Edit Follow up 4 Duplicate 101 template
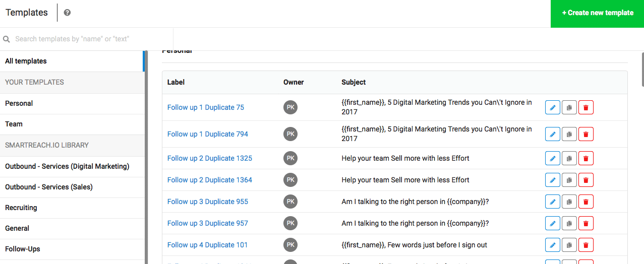Image resolution: width=644 pixels, height=264 pixels. tap(553, 245)
